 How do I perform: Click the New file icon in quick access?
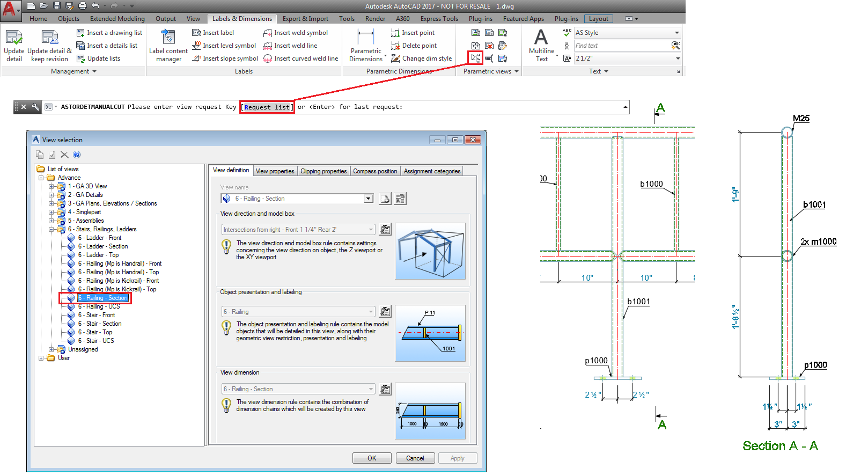coord(31,6)
